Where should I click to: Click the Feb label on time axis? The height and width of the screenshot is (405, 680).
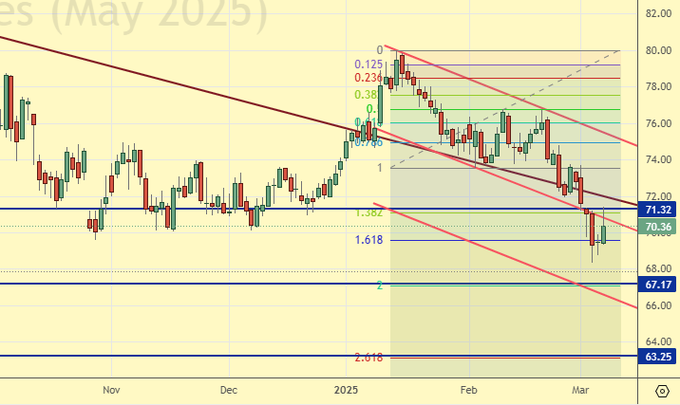tap(466, 389)
